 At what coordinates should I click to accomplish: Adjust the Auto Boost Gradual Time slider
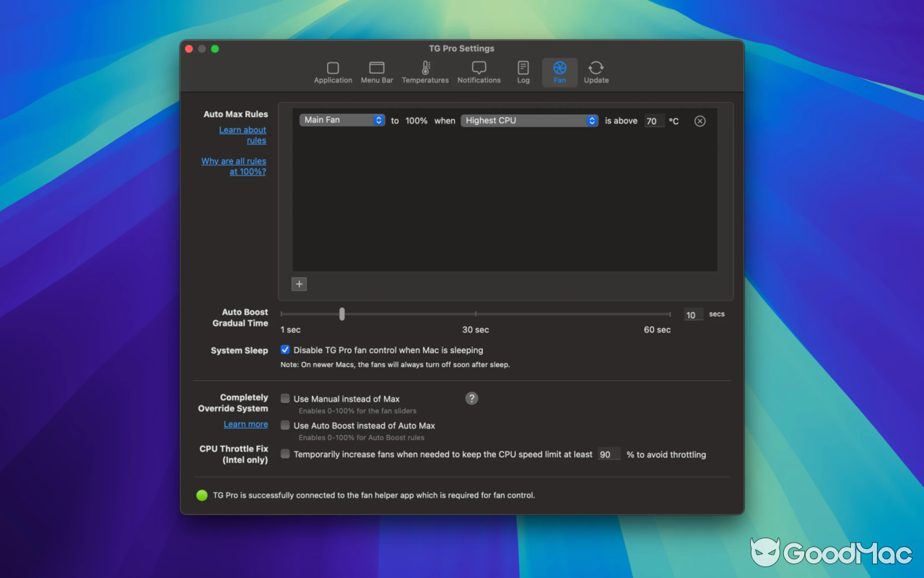(341, 314)
